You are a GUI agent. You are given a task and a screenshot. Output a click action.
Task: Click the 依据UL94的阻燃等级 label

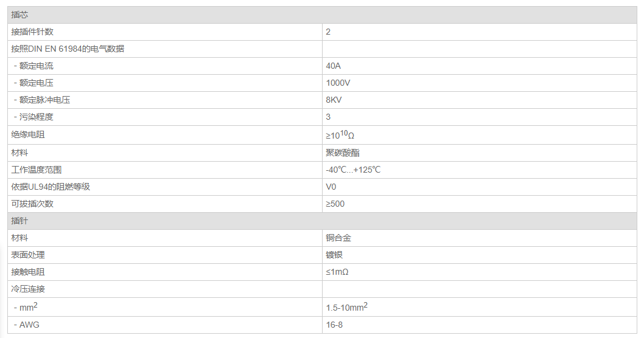tap(51, 187)
